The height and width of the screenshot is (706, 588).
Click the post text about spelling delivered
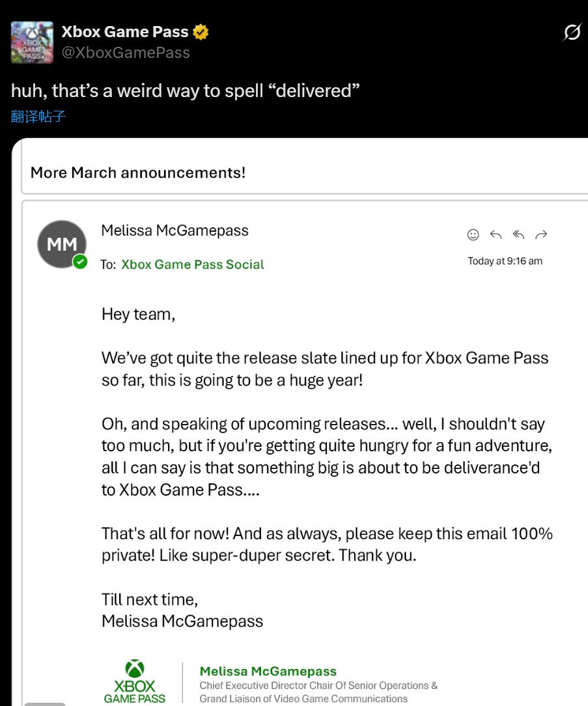[x=186, y=91]
